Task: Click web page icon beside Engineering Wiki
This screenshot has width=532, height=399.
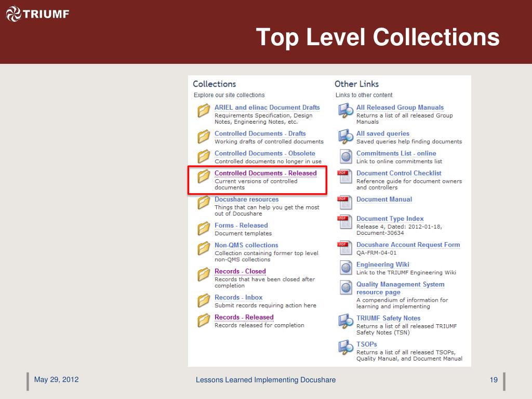Action: coord(345,268)
